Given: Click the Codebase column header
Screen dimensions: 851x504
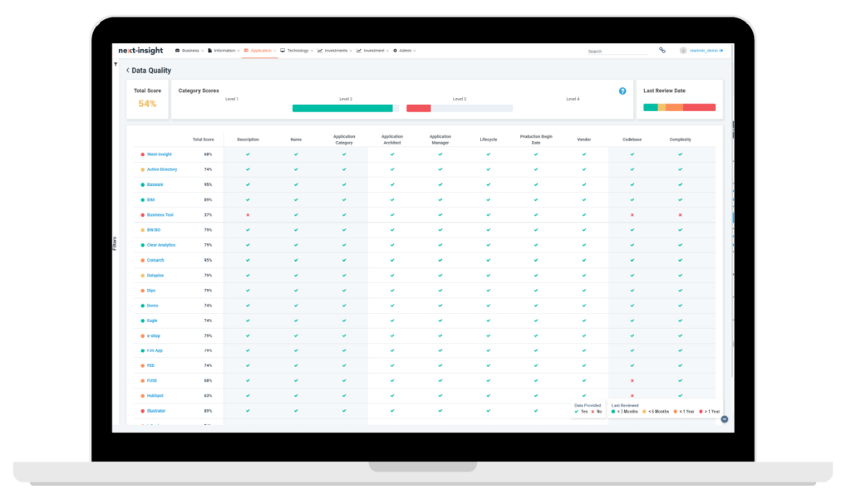Looking at the screenshot, I should tap(632, 139).
